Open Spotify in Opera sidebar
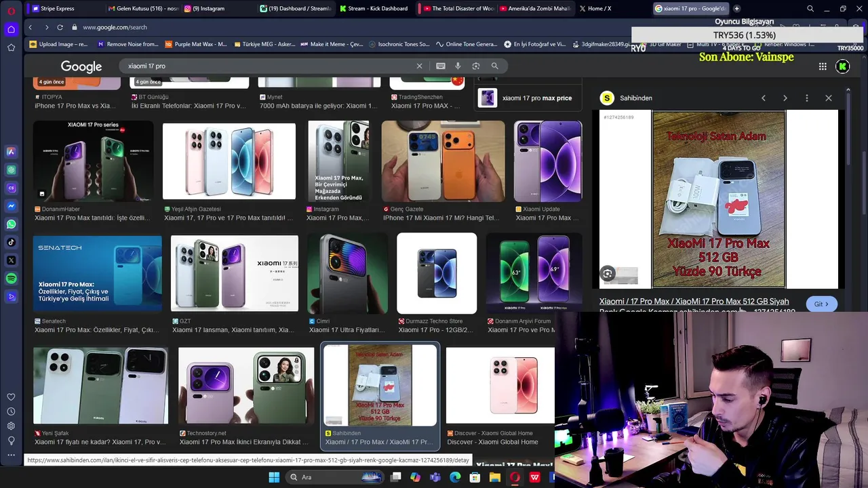 12,279
